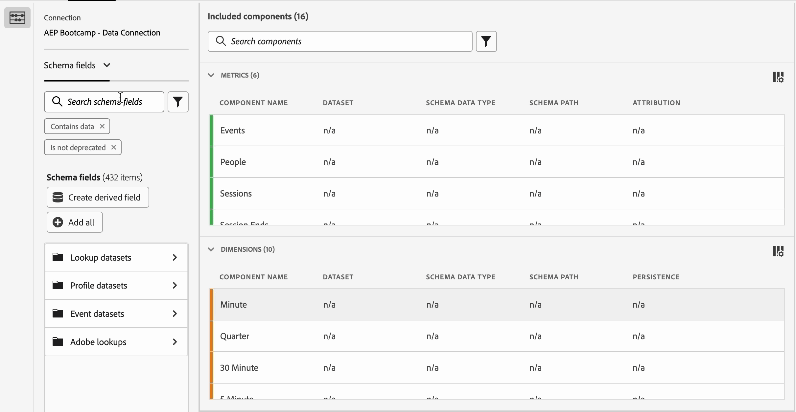
Task: Click the Adobe lookups folder icon
Action: tap(58, 341)
